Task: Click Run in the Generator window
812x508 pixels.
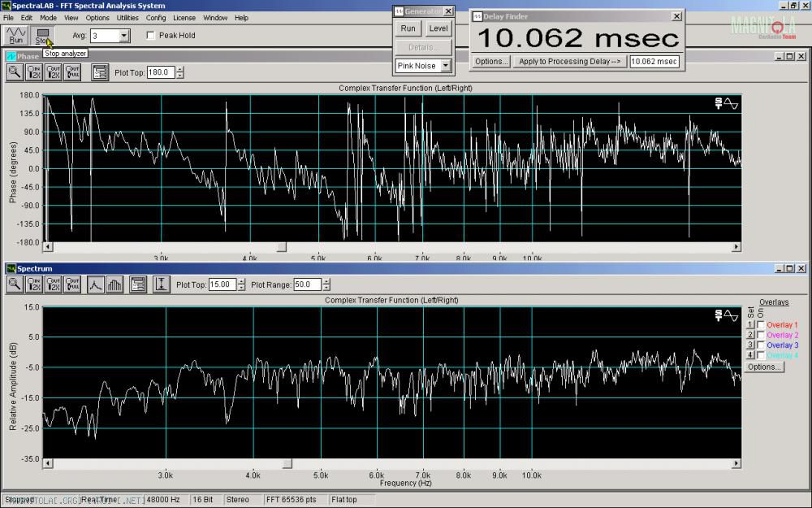Action: (408, 28)
